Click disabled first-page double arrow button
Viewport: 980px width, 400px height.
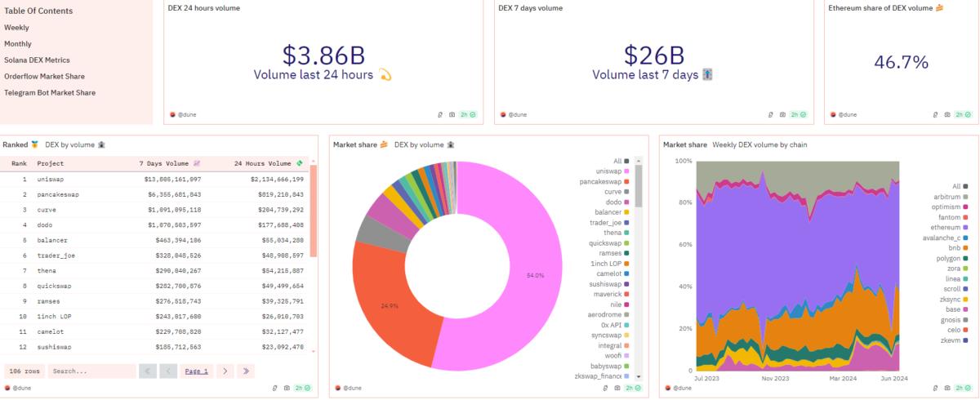pos(148,371)
